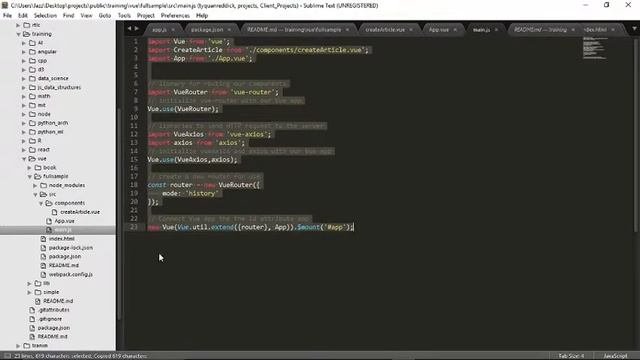Open the tab list dropdown arrow

click(634, 29)
